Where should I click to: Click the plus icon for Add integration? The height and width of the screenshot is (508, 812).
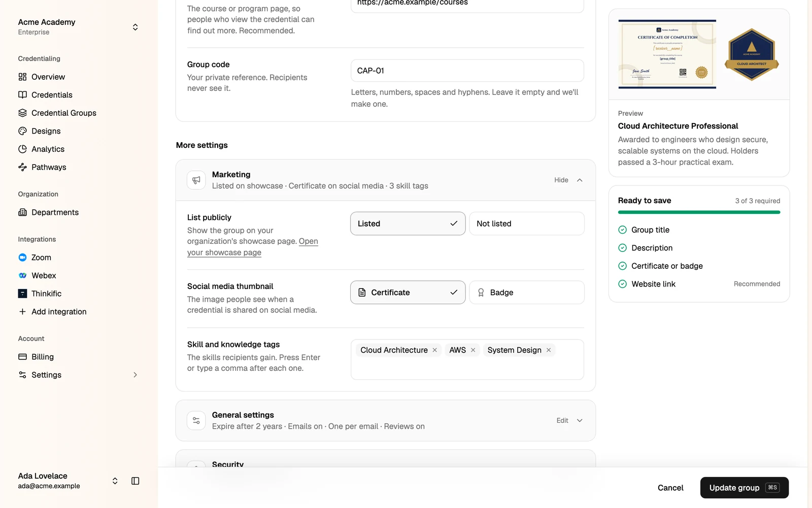pyautogui.click(x=22, y=311)
